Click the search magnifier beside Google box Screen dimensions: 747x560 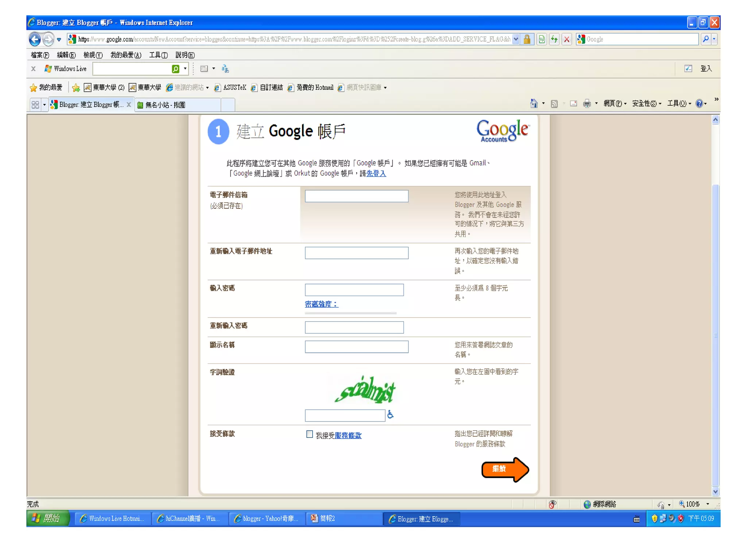(x=706, y=39)
